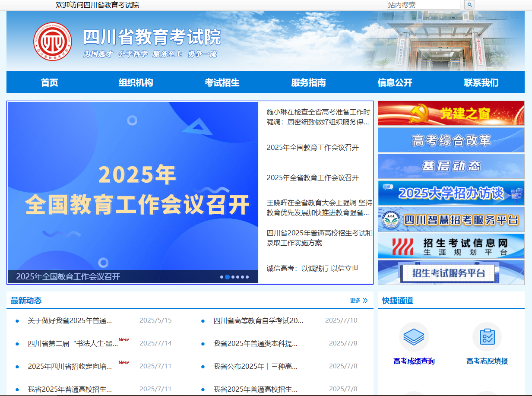Open the 考试招生 navigation menu
This screenshot has width=532, height=396.
pos(222,82)
